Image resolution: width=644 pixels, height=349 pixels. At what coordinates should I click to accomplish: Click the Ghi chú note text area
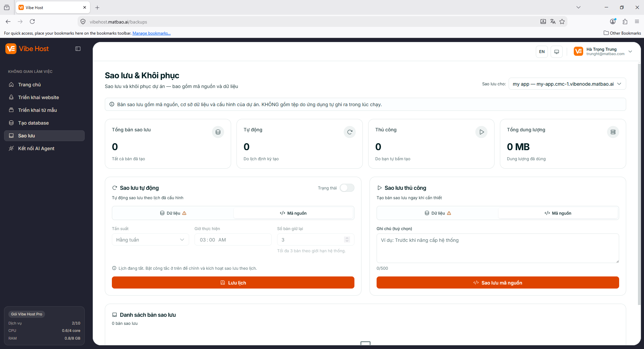(x=498, y=248)
